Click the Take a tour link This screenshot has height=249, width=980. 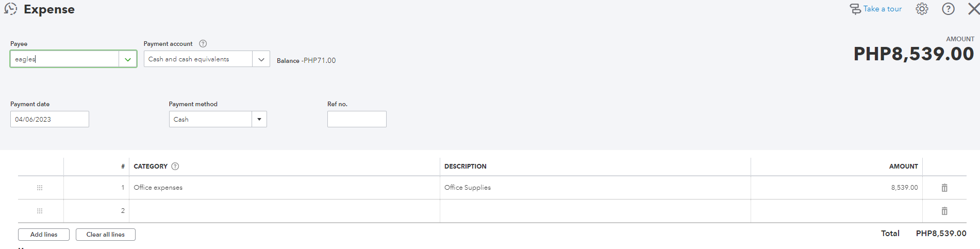876,9
